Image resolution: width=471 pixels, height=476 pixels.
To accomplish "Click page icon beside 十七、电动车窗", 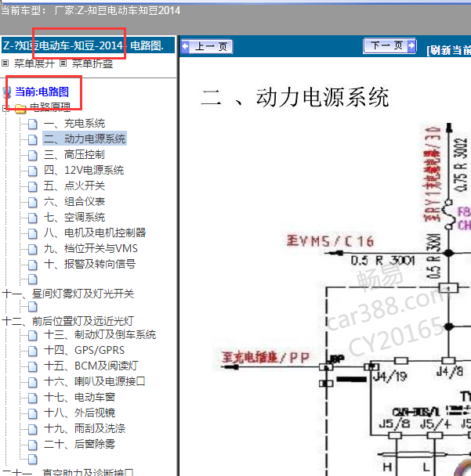I will point(32,398).
